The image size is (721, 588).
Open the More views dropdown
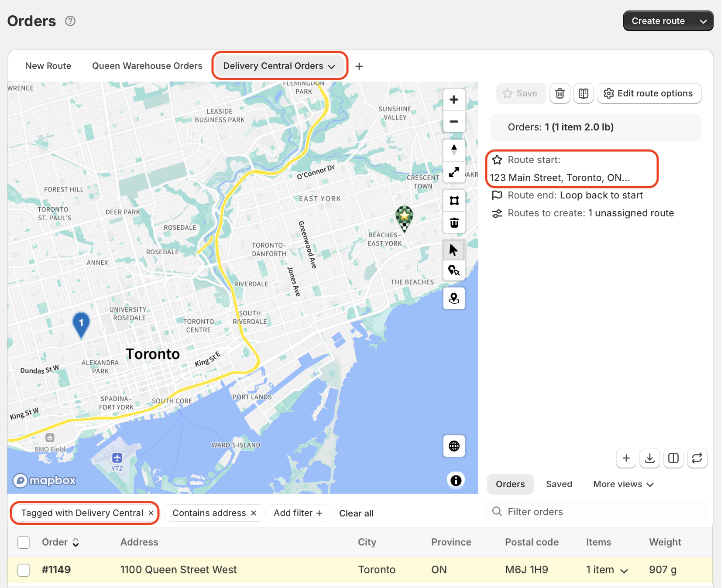click(623, 484)
